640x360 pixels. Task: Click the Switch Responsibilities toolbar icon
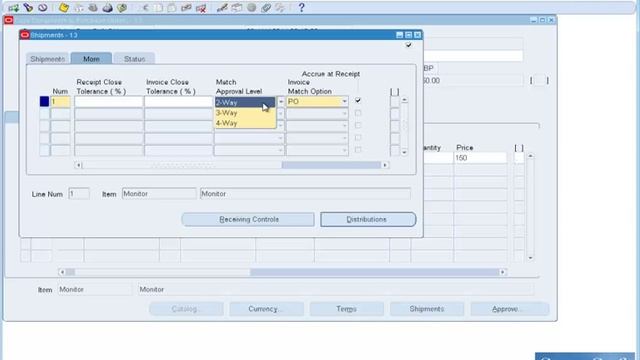point(93,8)
